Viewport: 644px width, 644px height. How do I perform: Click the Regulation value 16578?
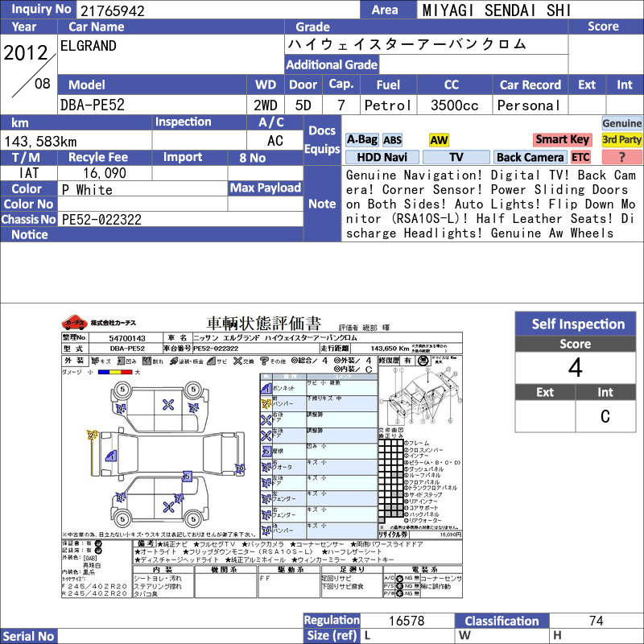pyautogui.click(x=407, y=621)
